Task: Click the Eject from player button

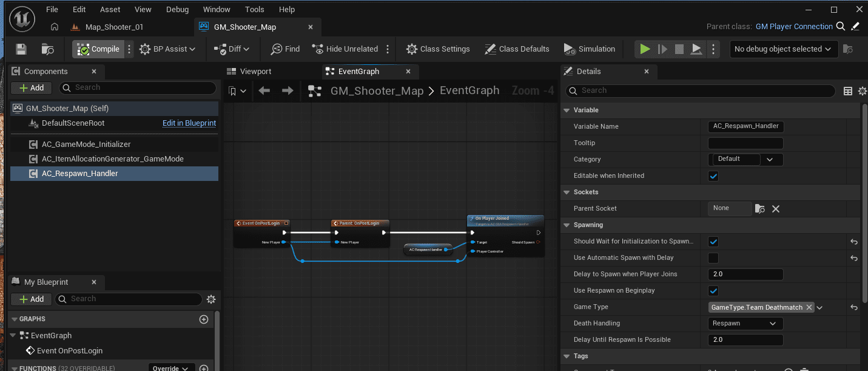Action: coord(696,49)
